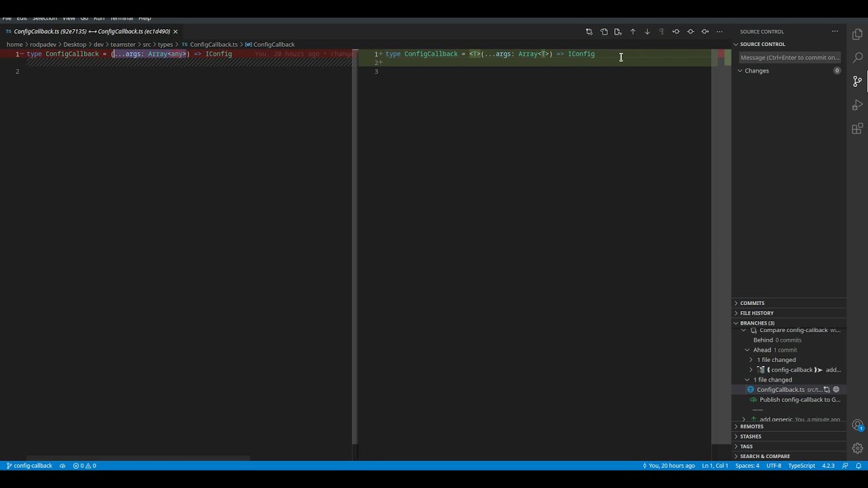868x488 pixels.
Task: Expand the config-callback commit row
Action: (751, 370)
